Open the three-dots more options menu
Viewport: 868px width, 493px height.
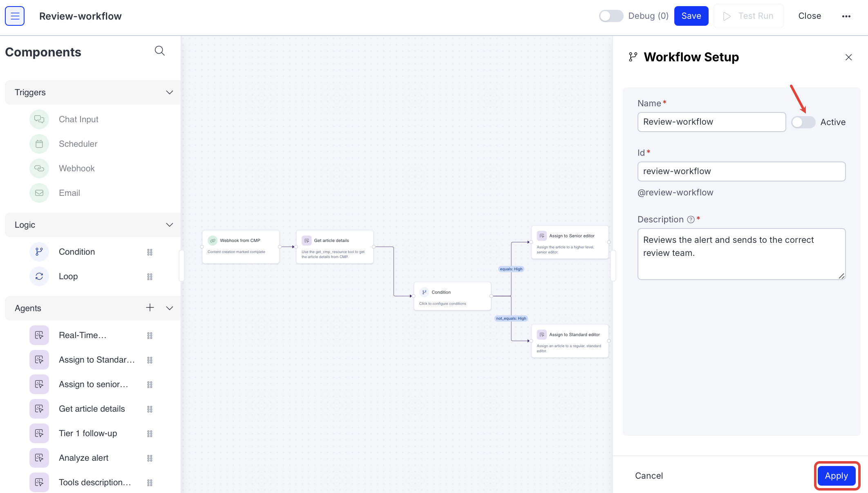tap(846, 16)
